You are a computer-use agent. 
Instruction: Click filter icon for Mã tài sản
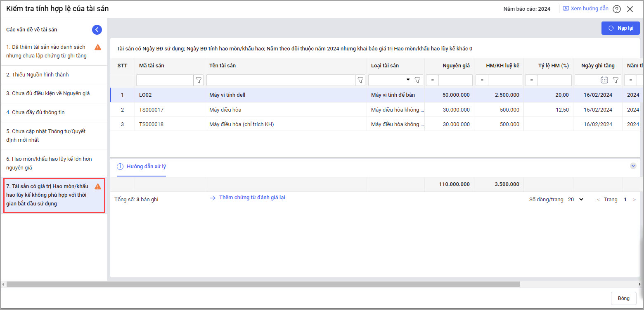[199, 80]
